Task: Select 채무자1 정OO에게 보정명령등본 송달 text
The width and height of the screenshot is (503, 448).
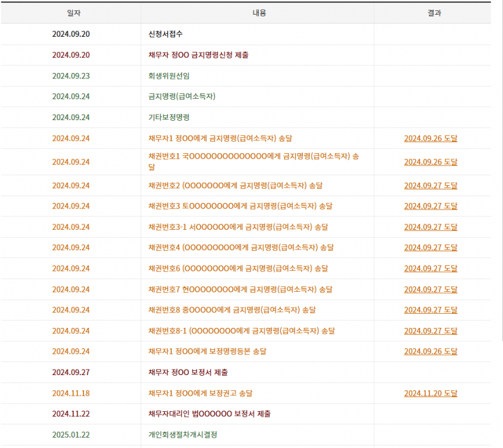Action: (x=207, y=352)
